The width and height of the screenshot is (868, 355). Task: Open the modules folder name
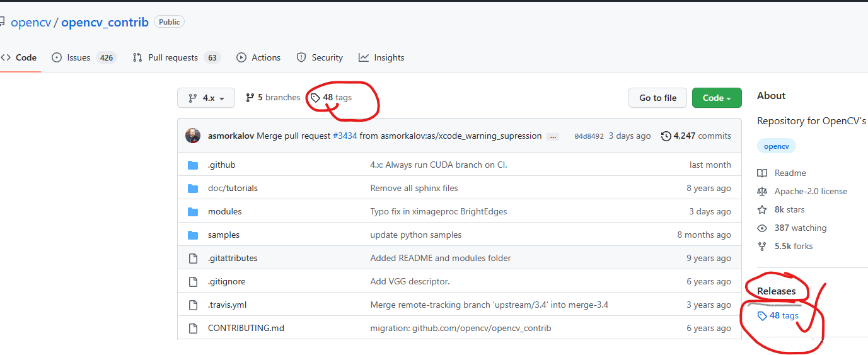click(225, 212)
